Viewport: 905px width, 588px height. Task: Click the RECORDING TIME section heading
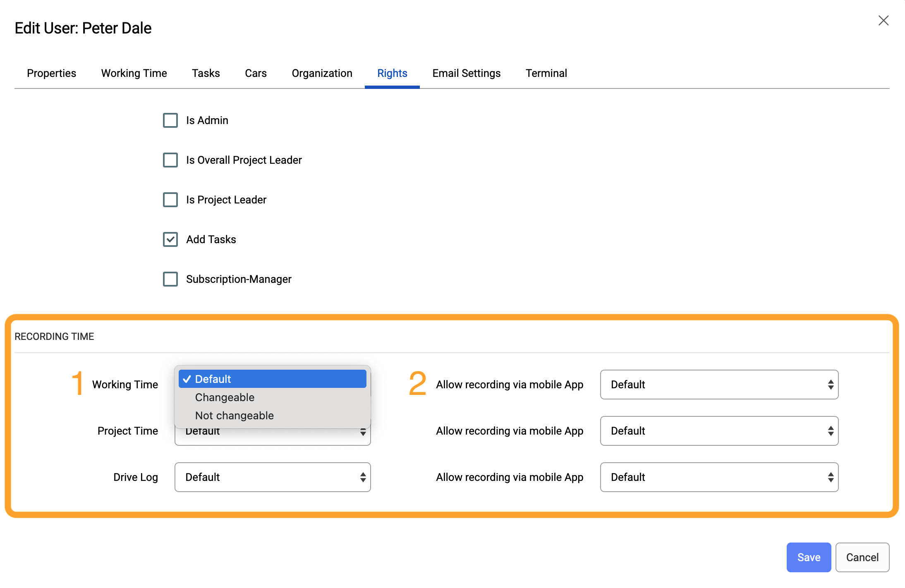pyautogui.click(x=54, y=337)
